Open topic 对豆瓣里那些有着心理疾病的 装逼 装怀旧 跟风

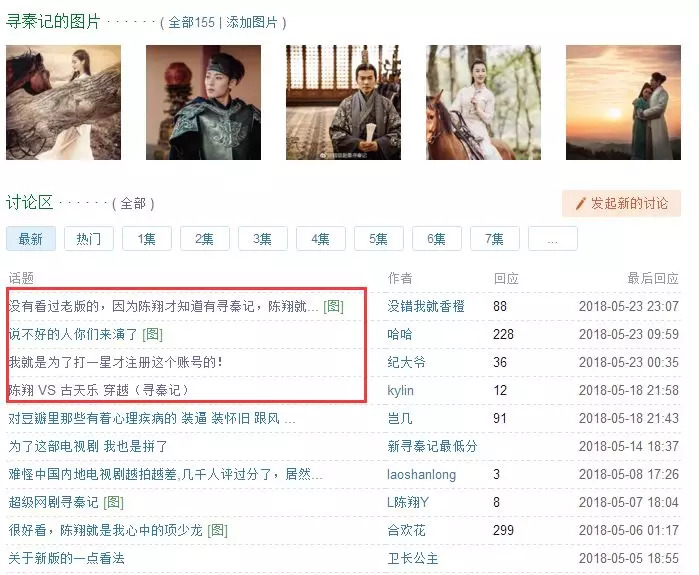[x=152, y=418]
